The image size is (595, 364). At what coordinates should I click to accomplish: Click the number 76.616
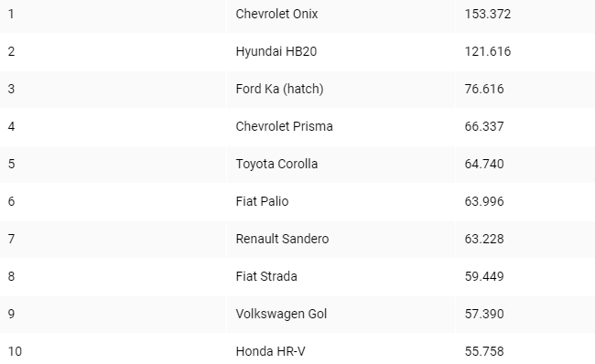pyautogui.click(x=484, y=89)
